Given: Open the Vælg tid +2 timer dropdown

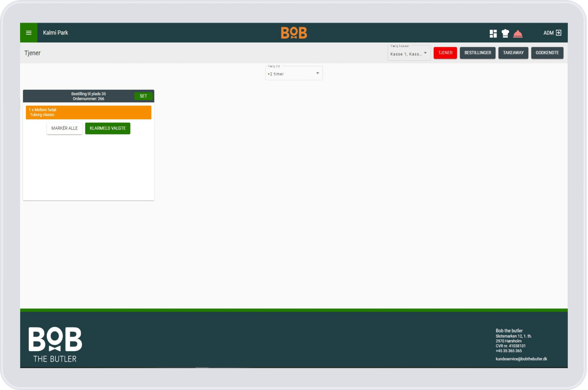Looking at the screenshot, I should click(x=294, y=73).
